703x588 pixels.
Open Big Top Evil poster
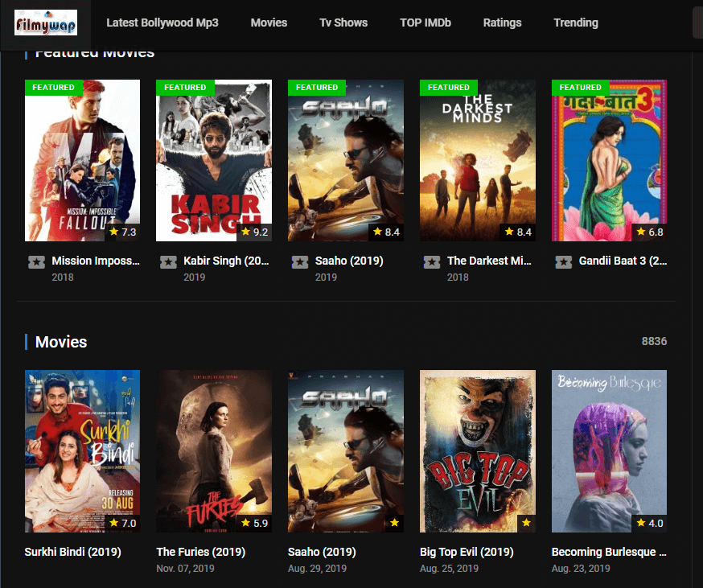pyautogui.click(x=478, y=451)
